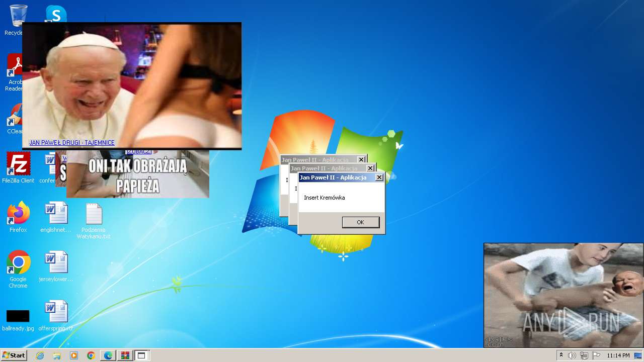The image size is (644, 362).
Task: Click the bottom-right GIF popup image
Action: (563, 296)
